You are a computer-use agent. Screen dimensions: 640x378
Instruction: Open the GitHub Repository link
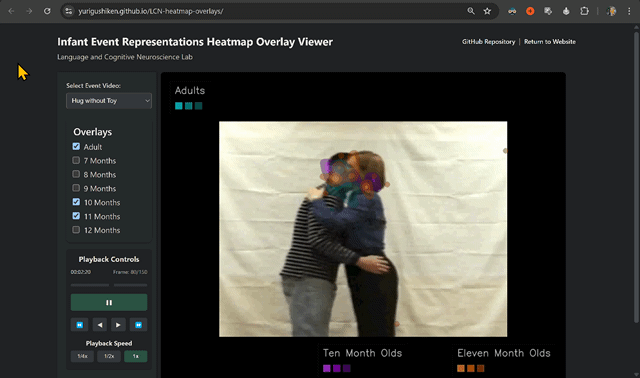pyautogui.click(x=488, y=42)
